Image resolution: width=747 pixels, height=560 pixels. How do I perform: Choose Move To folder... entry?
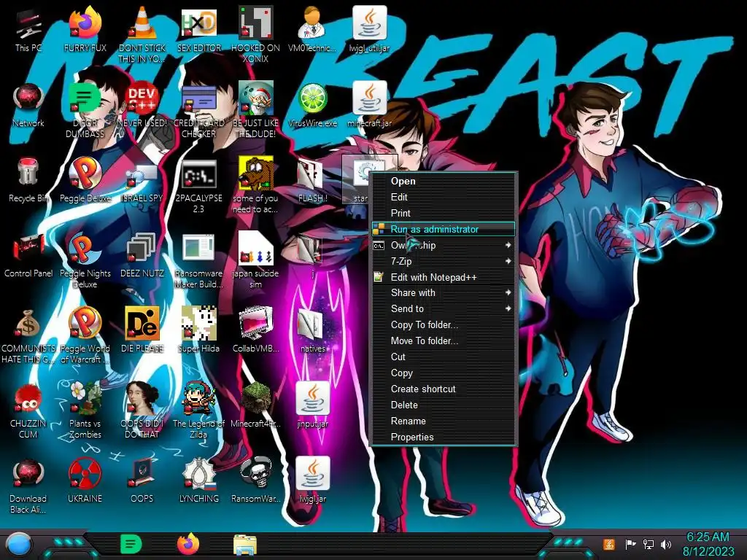(443, 341)
